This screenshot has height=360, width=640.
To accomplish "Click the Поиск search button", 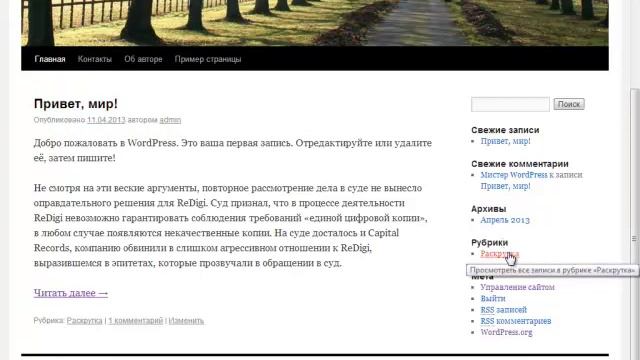I will coord(569,104).
